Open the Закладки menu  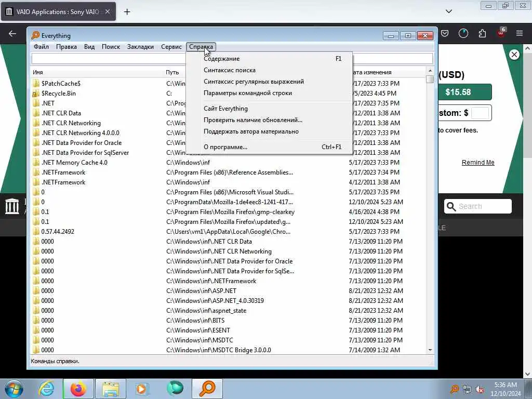140,47
